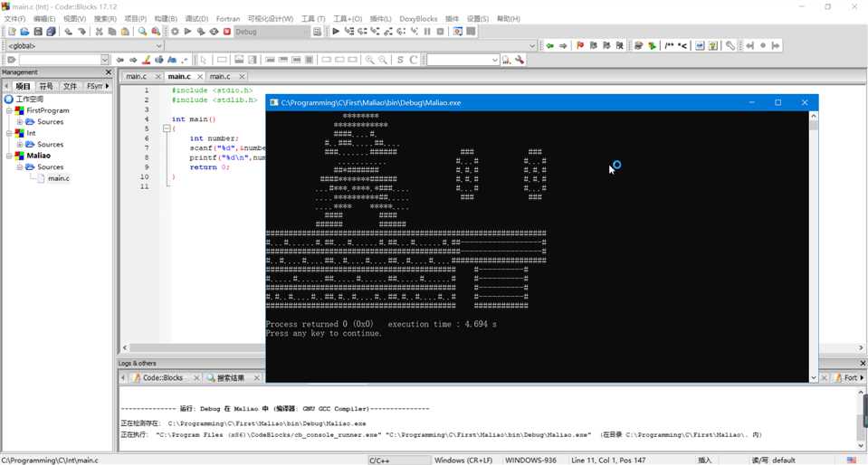Screen dimensions: 868x465
Task: Open the Fortran menu
Action: tap(228, 19)
